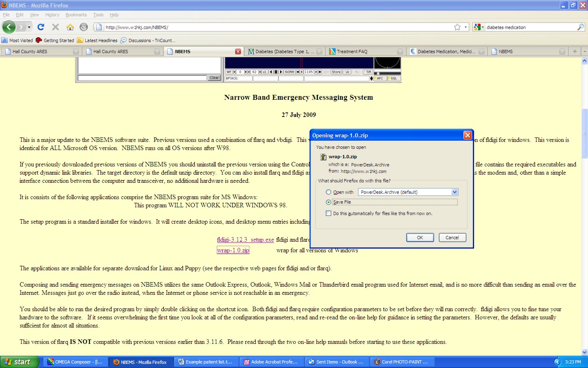Switch to Adobe Acrobat taskbar item

click(271, 362)
